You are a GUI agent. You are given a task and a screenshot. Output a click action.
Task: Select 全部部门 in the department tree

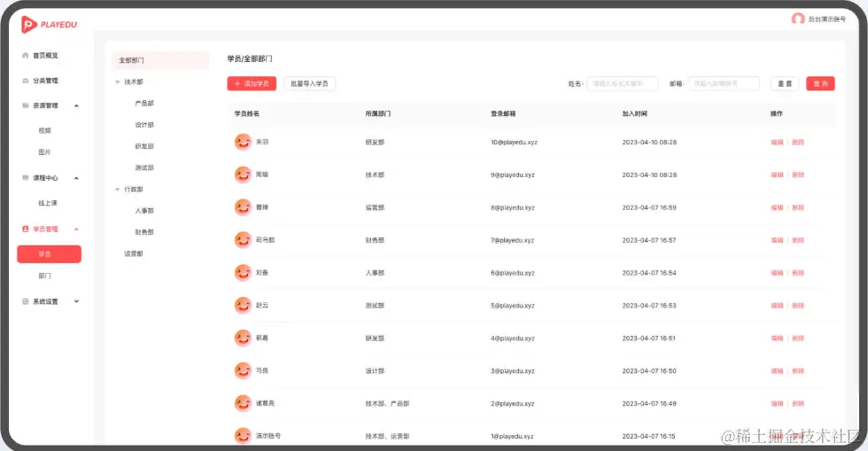pyautogui.click(x=160, y=60)
